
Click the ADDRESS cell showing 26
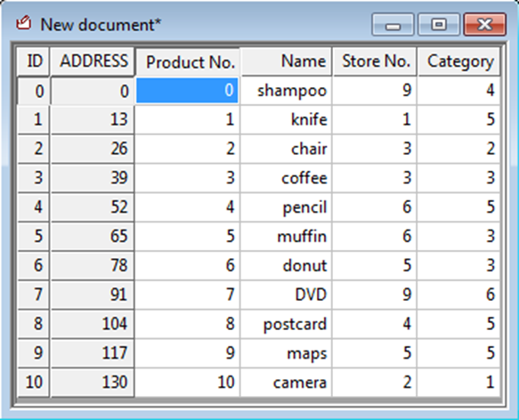coord(93,149)
